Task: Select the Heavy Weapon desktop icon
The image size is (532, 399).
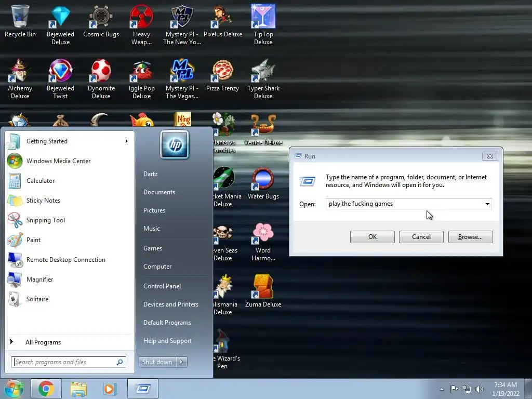Action: (141, 24)
